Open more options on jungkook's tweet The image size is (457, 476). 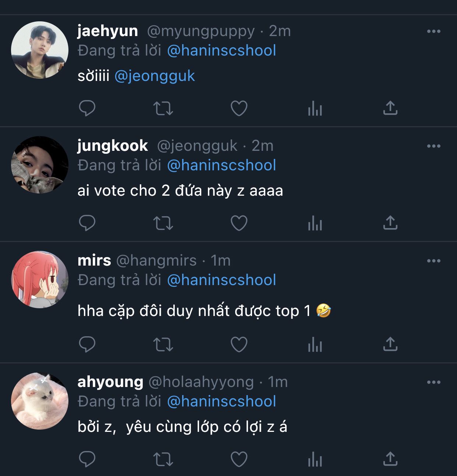click(x=434, y=146)
